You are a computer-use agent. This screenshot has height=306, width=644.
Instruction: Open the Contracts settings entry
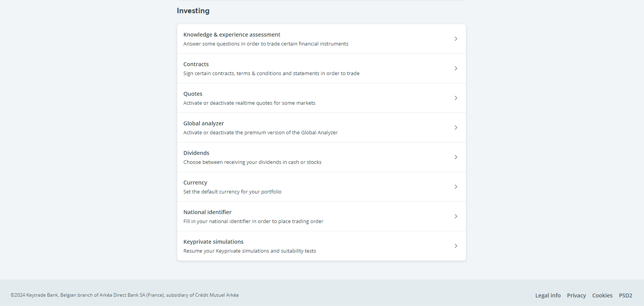point(196,64)
